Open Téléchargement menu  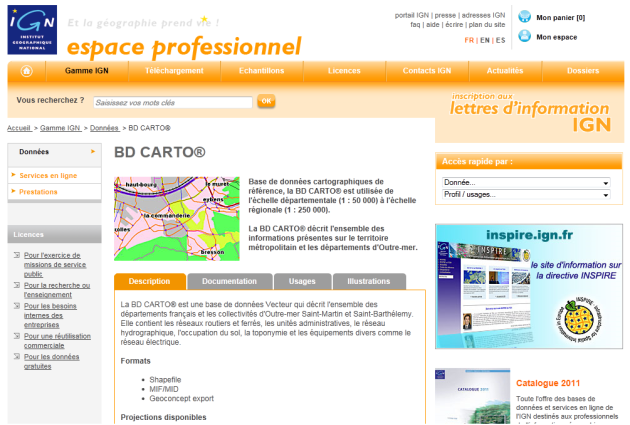click(174, 71)
